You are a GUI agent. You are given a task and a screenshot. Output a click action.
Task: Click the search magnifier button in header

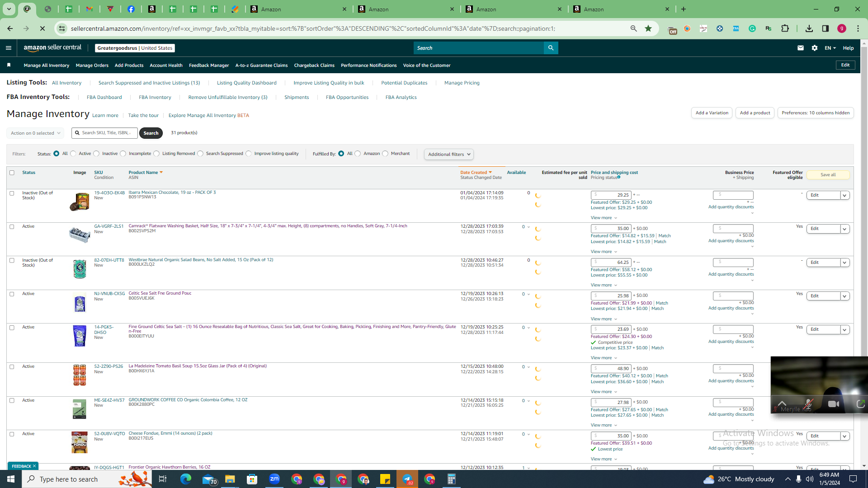pos(551,48)
